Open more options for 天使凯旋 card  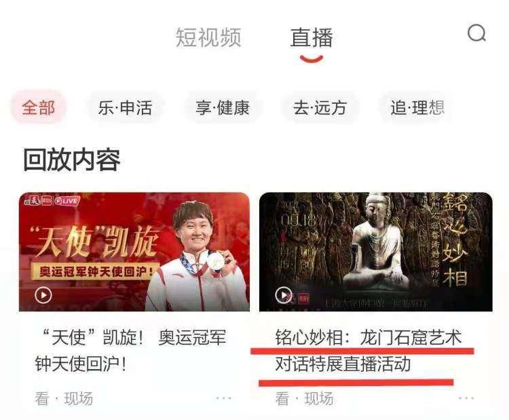pos(224,398)
